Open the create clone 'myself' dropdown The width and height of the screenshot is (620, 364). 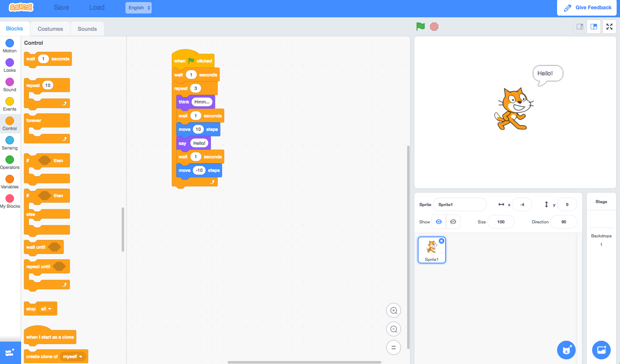(x=73, y=356)
